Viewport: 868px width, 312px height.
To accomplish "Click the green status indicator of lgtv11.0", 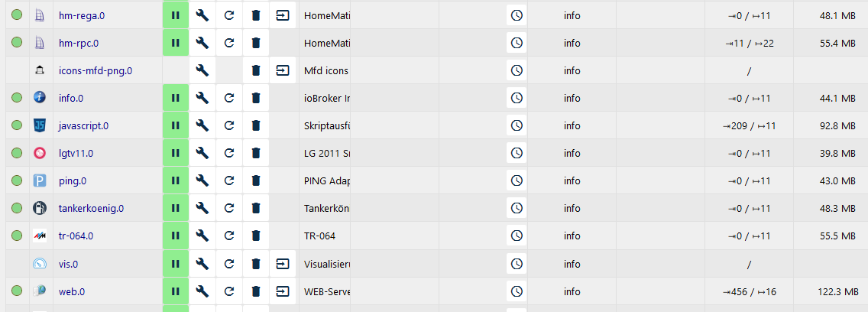I will click(x=17, y=153).
